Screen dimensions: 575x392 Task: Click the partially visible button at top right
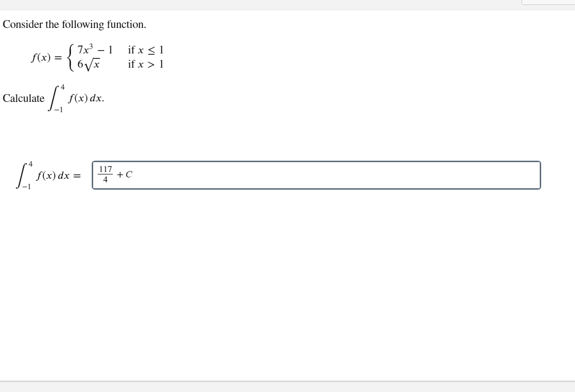tap(549, 3)
